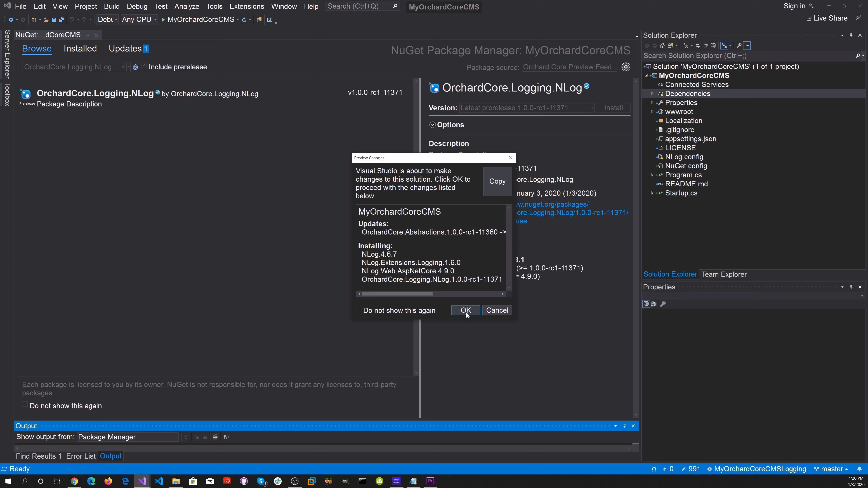This screenshot has width=868, height=488.
Task: Click the Install package button
Action: click(613, 108)
